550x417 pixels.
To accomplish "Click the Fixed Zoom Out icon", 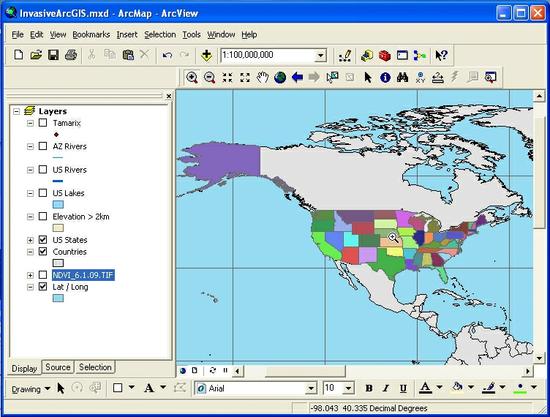I will pos(245,77).
